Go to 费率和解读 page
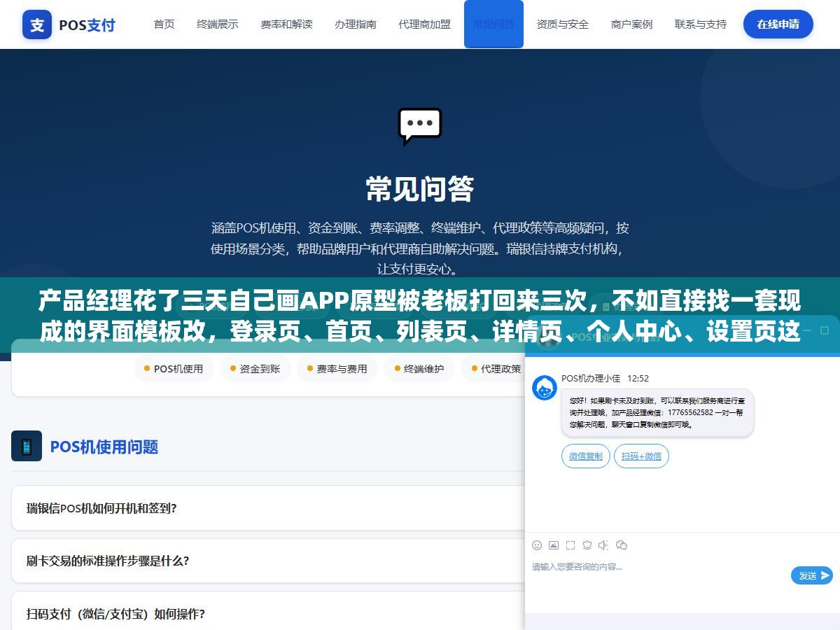840x630 pixels. click(286, 24)
